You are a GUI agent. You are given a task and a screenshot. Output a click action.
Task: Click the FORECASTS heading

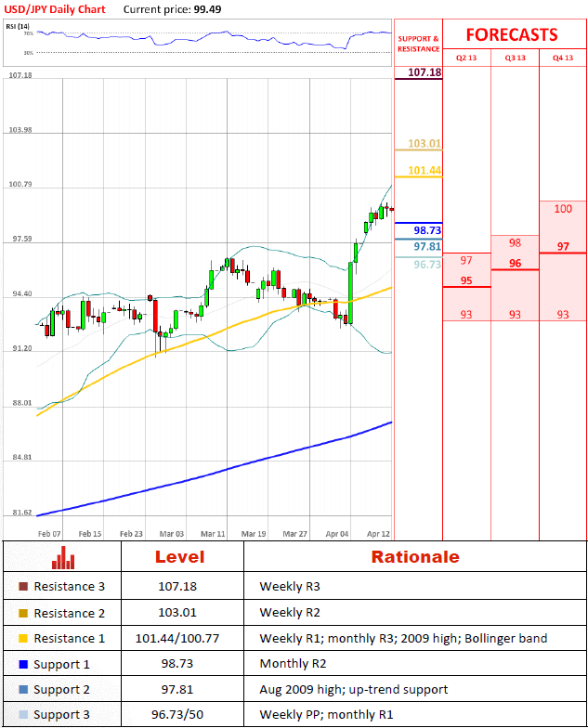pos(512,35)
